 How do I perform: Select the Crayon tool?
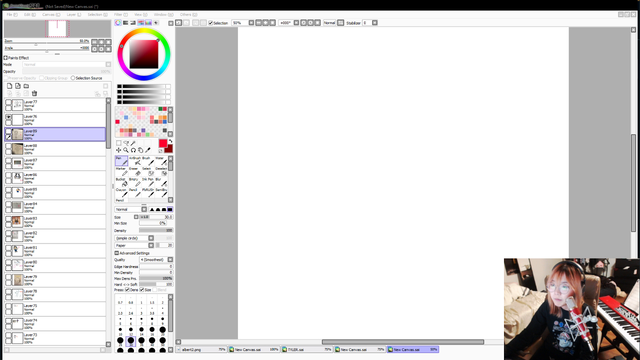pyautogui.click(x=121, y=193)
